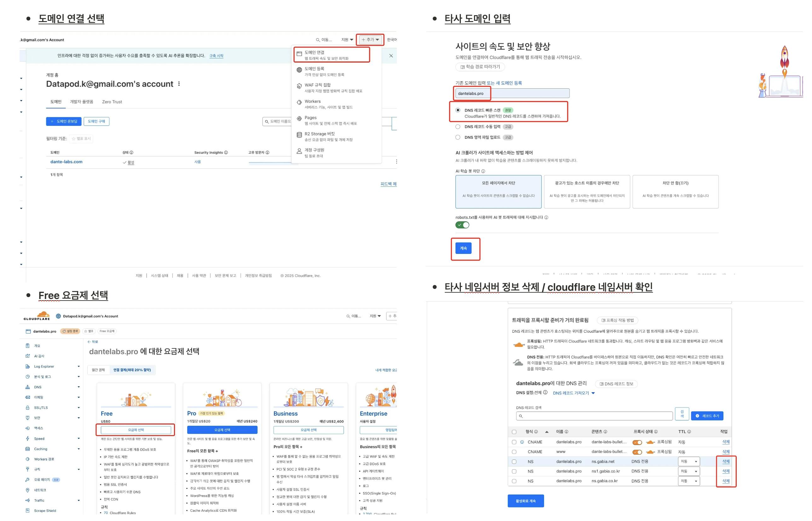
Task: Click the SSL/TLS lock icon in sidebar
Action: (x=28, y=408)
